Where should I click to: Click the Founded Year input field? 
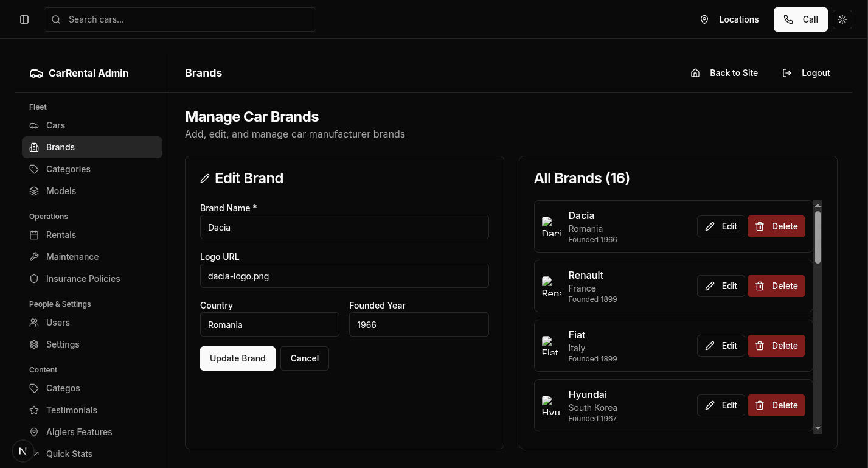[419, 324]
